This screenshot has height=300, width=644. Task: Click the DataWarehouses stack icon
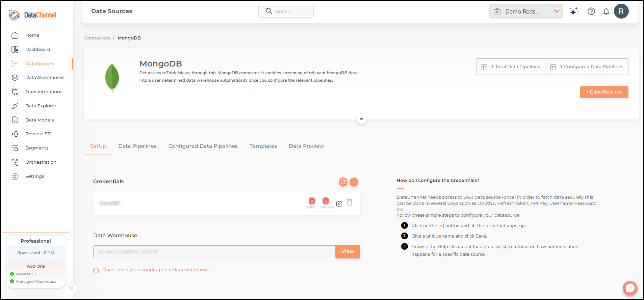click(15, 77)
